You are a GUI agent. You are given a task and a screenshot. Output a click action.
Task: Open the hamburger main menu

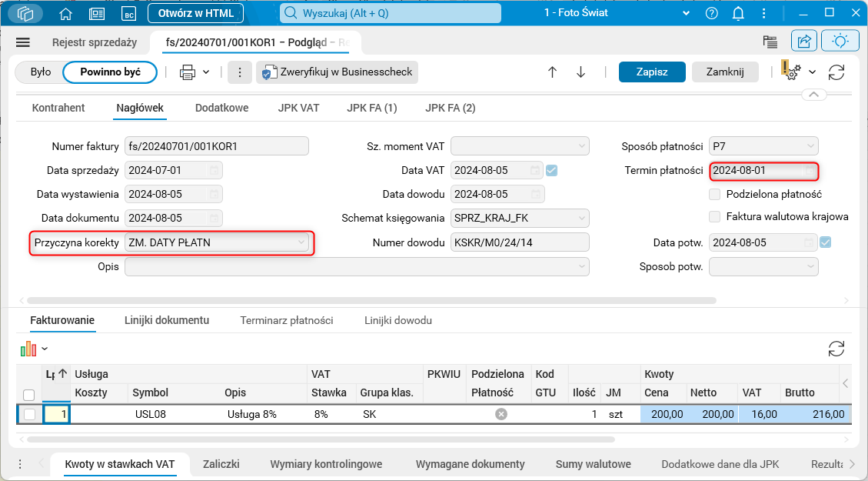[x=23, y=42]
